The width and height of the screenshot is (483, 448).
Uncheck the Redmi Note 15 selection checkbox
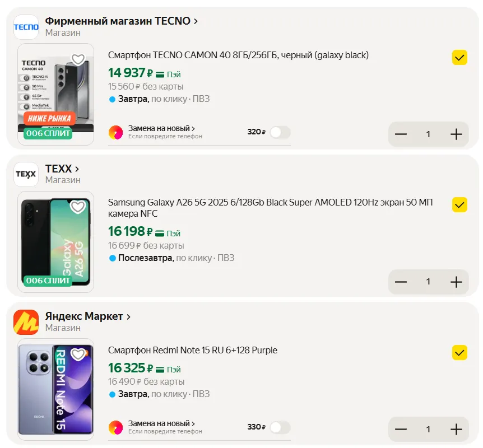pyautogui.click(x=459, y=352)
